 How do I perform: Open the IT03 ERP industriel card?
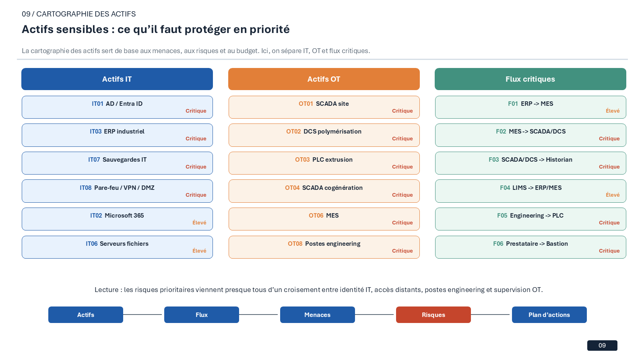(117, 135)
